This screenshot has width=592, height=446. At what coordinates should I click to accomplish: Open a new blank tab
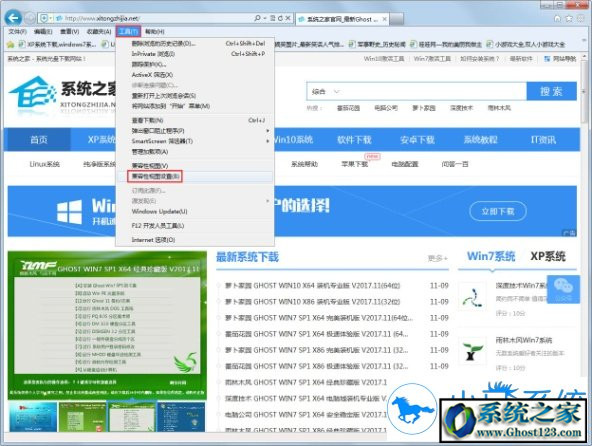[x=396, y=19]
